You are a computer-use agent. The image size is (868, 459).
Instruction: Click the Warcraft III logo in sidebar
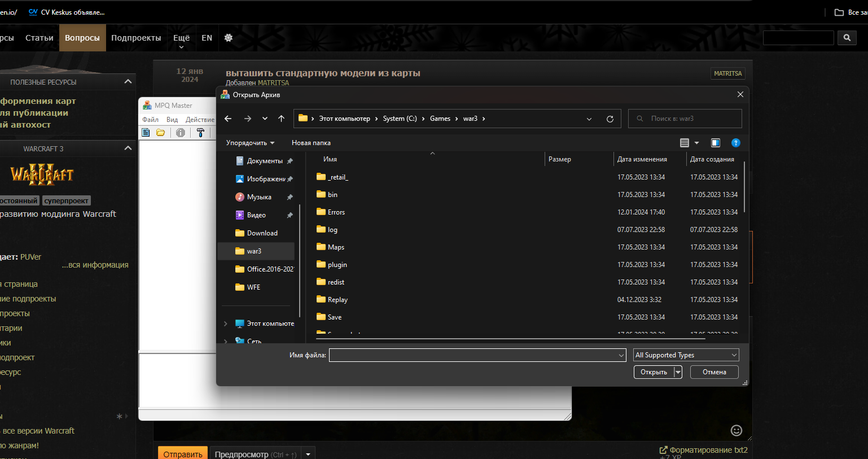point(42,174)
